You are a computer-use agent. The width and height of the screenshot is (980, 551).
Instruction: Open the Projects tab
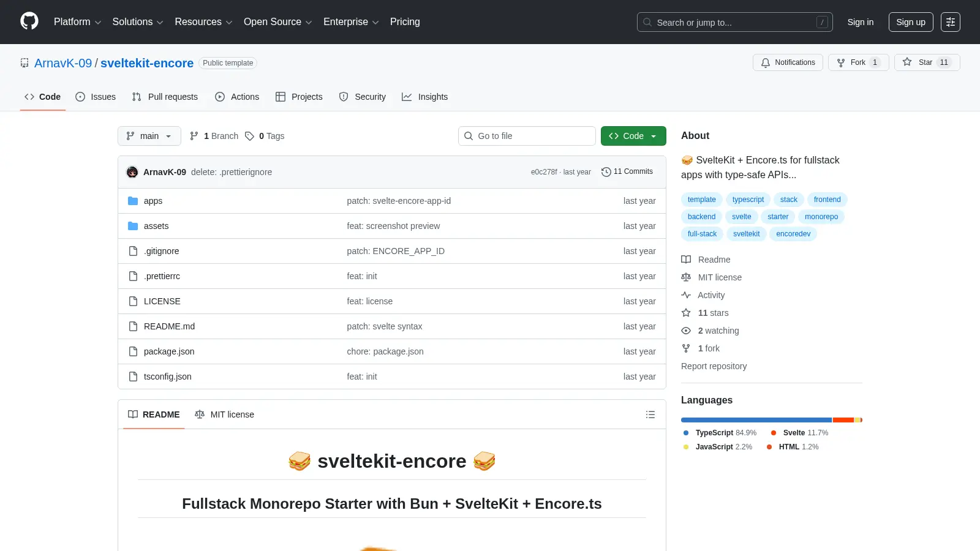tap(299, 97)
